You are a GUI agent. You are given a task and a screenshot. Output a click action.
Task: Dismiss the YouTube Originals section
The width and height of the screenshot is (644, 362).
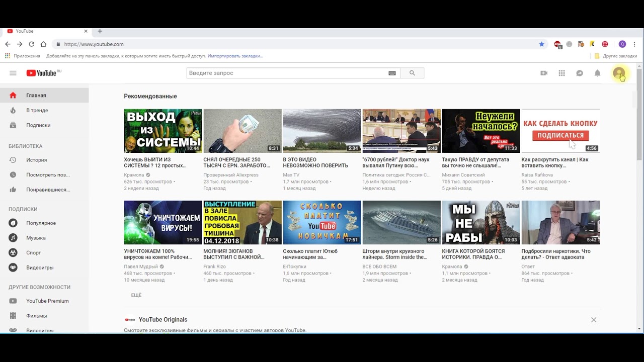point(594,320)
